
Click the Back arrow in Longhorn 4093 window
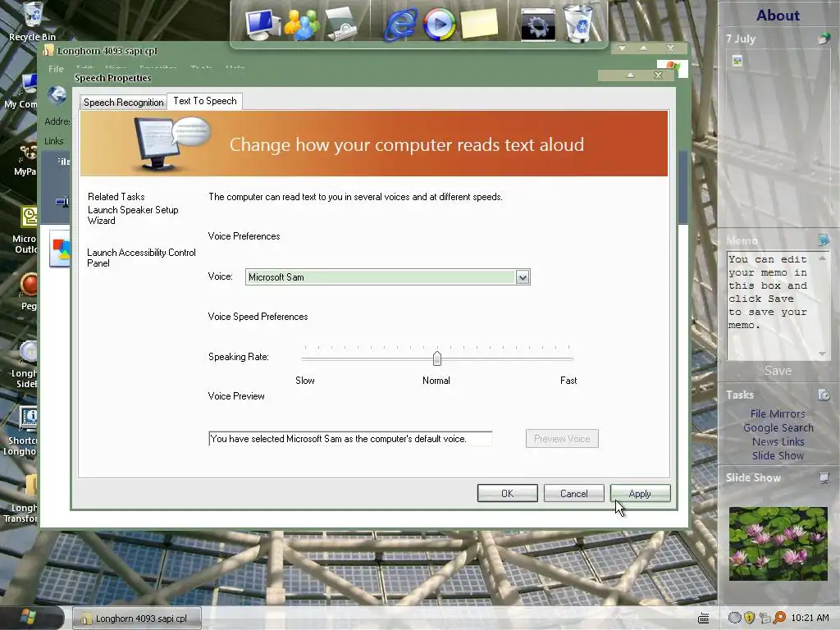click(x=57, y=95)
